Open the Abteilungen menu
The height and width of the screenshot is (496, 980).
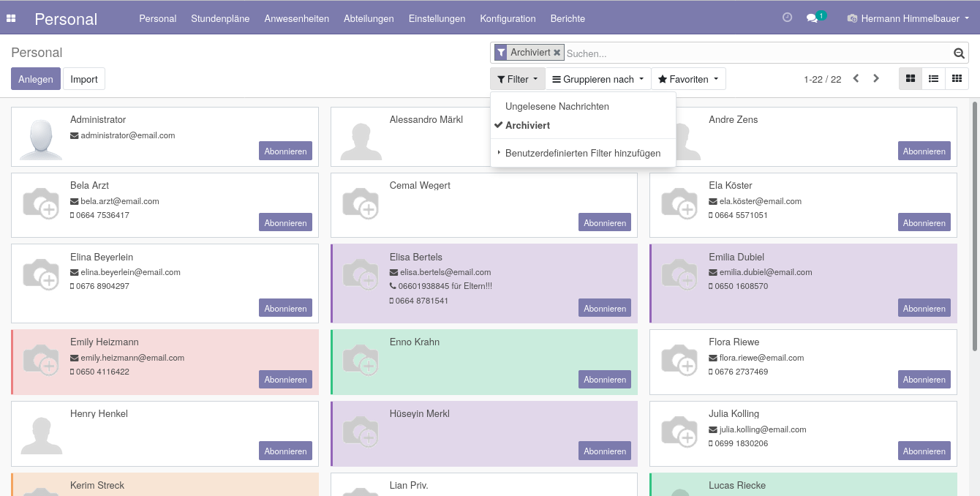pyautogui.click(x=369, y=18)
